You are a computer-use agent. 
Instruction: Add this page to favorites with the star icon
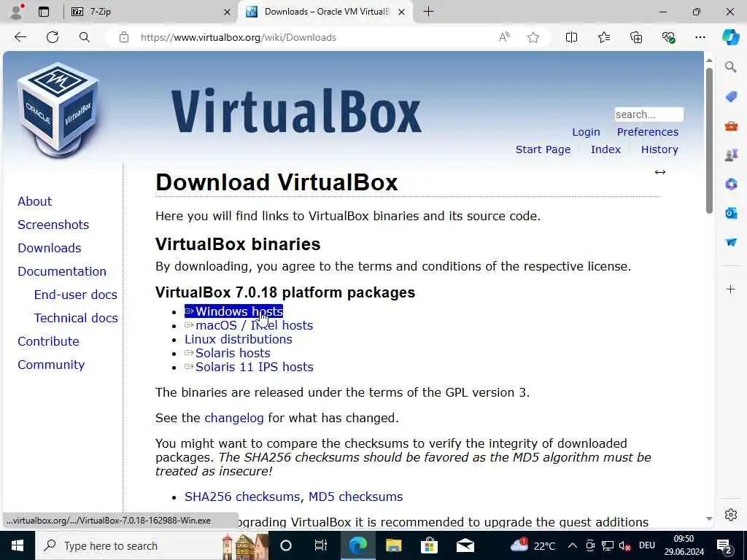pyautogui.click(x=533, y=37)
